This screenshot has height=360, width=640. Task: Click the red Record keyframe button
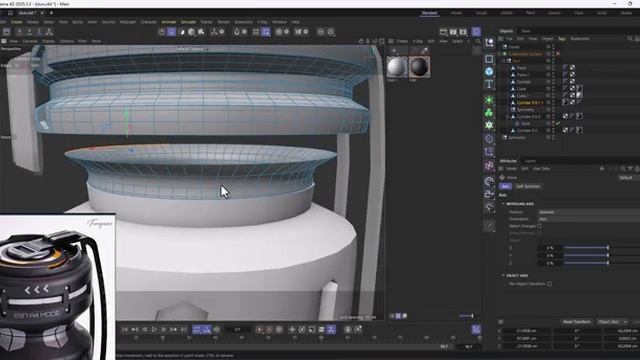pyautogui.click(x=260, y=329)
